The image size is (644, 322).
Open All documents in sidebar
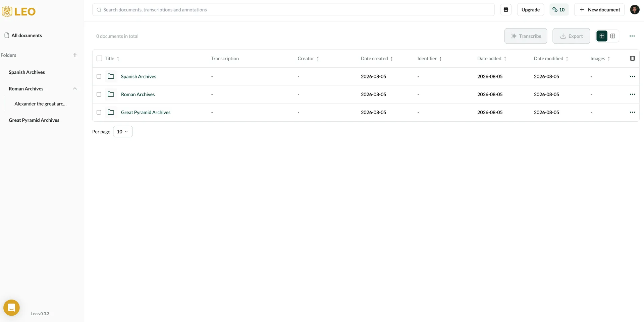(x=23, y=36)
